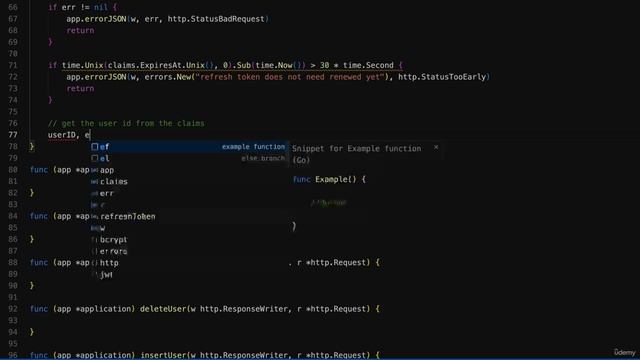The image size is (640, 360).
Task: Select the 'el' else branch suggestion
Action: pos(189,158)
